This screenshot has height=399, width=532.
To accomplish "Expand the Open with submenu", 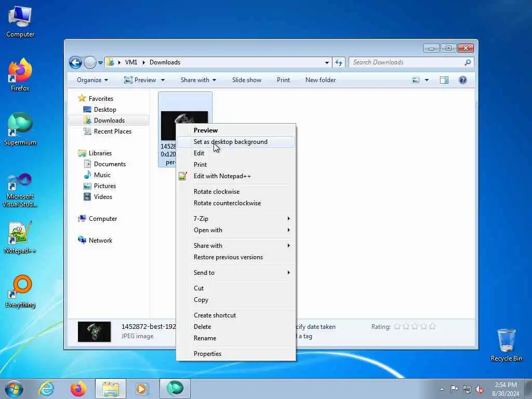I will pos(236,230).
